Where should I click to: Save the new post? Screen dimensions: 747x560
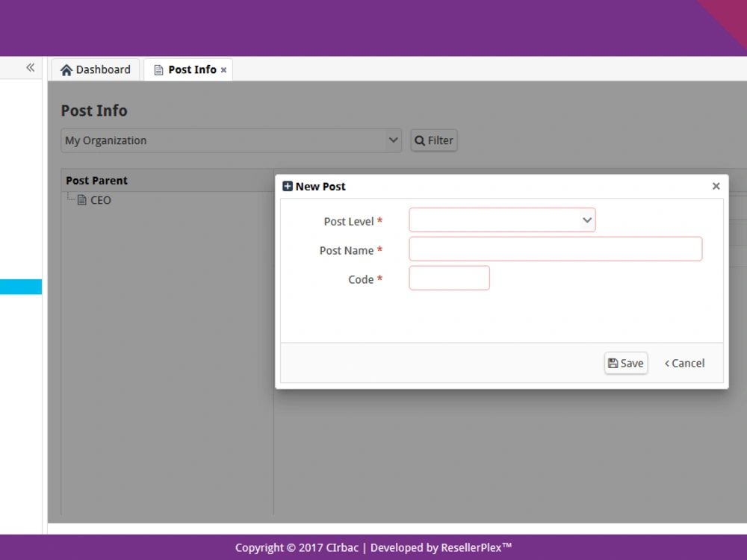[x=625, y=363]
